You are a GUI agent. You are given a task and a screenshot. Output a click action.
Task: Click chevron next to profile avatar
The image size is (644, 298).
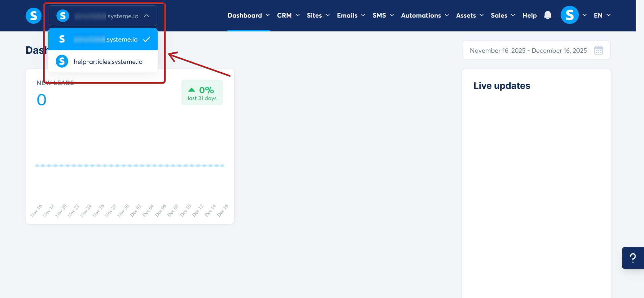(584, 15)
